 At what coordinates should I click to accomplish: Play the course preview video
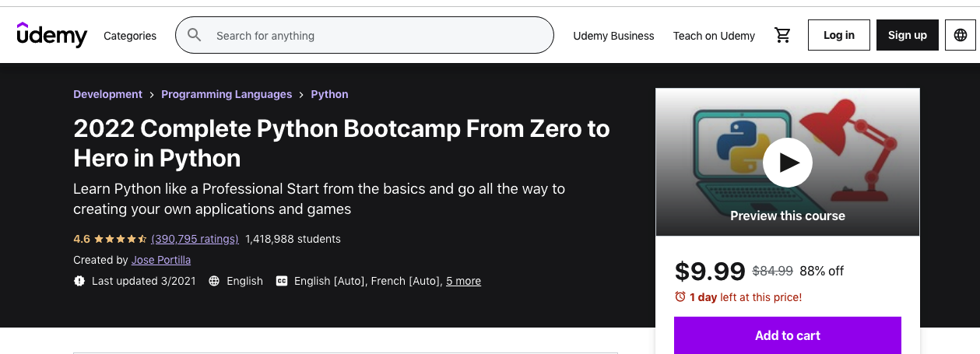[x=787, y=162]
